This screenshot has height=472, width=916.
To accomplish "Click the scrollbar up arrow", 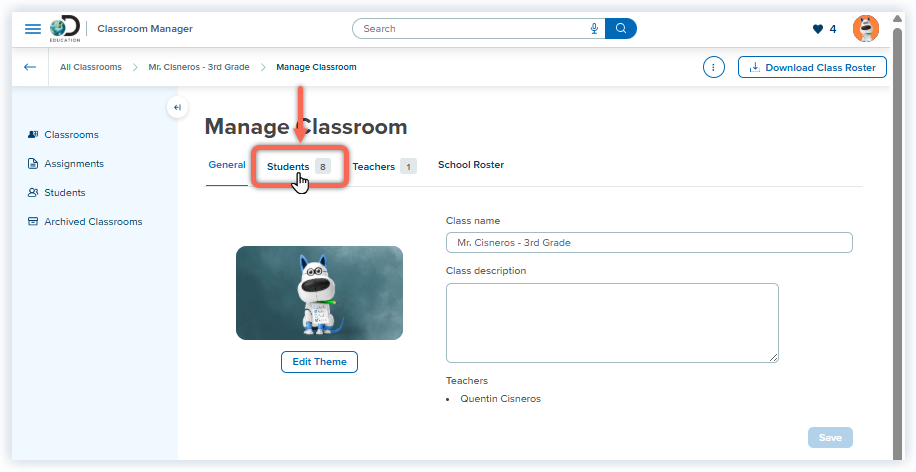I will 898,19.
